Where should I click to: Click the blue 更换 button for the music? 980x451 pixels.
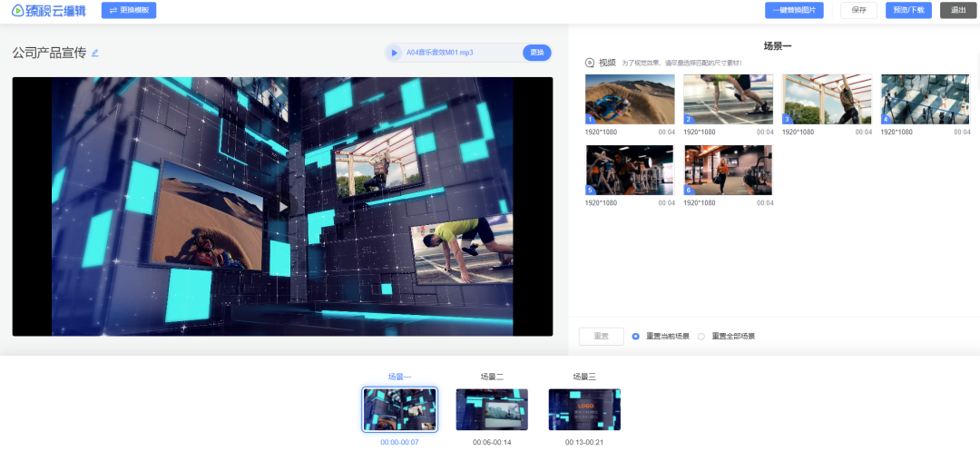click(537, 53)
